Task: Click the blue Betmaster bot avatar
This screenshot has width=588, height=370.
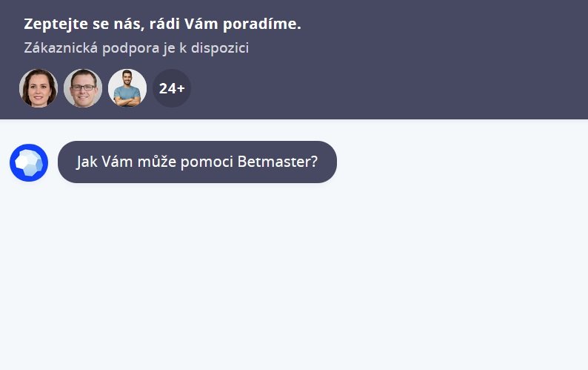Action: click(x=29, y=162)
